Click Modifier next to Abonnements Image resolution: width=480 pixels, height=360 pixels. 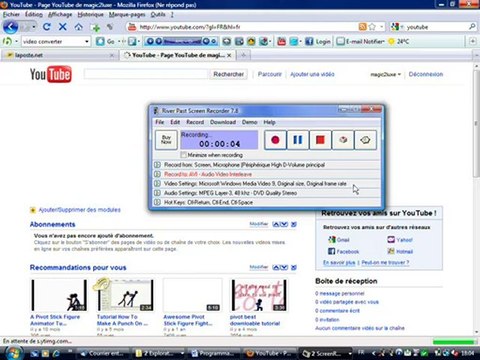pos(259,224)
